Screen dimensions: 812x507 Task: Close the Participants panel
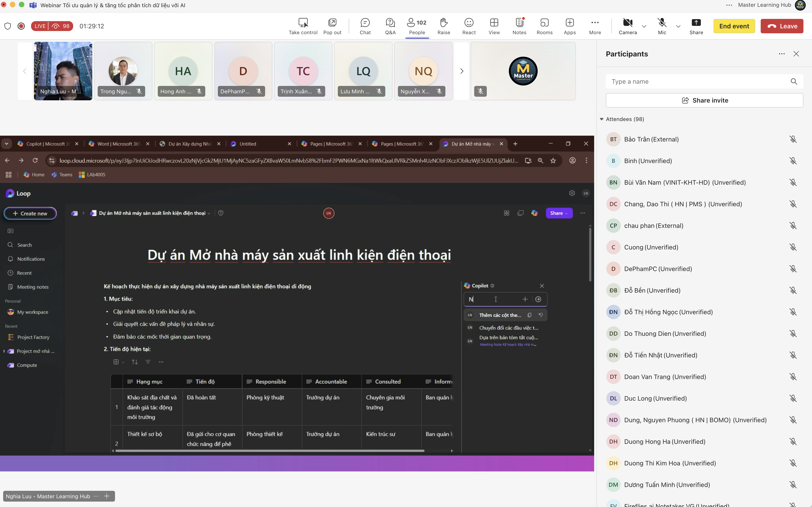(796, 54)
